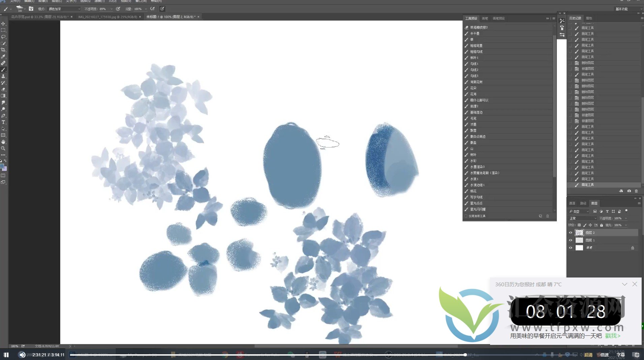
Task: Select the Lasso tool
Action: (3, 37)
